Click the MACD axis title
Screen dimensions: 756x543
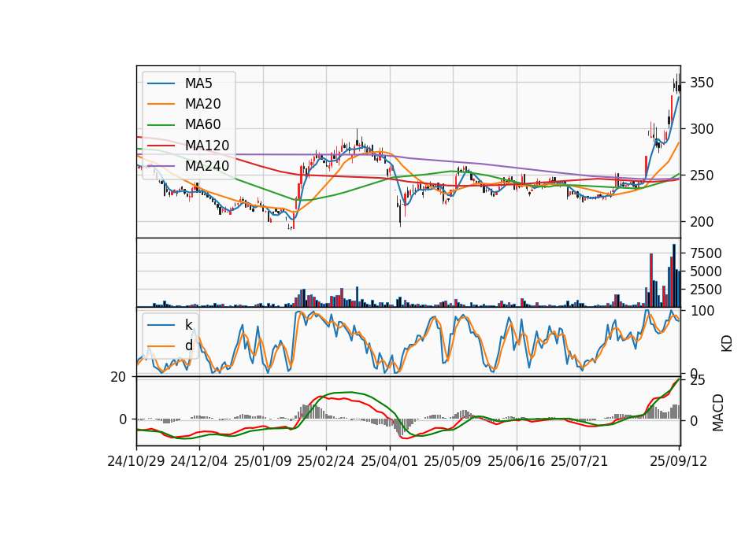pyautogui.click(x=718, y=412)
